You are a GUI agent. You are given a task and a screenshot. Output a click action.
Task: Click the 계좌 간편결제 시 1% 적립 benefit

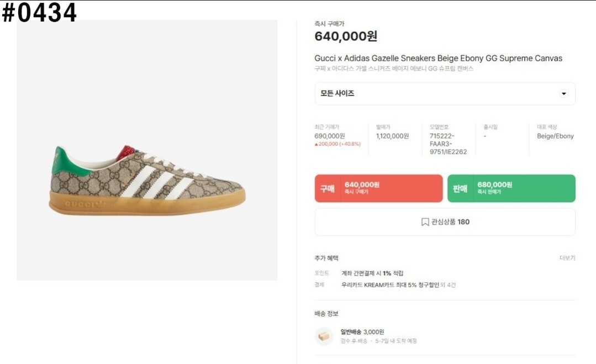(372, 273)
